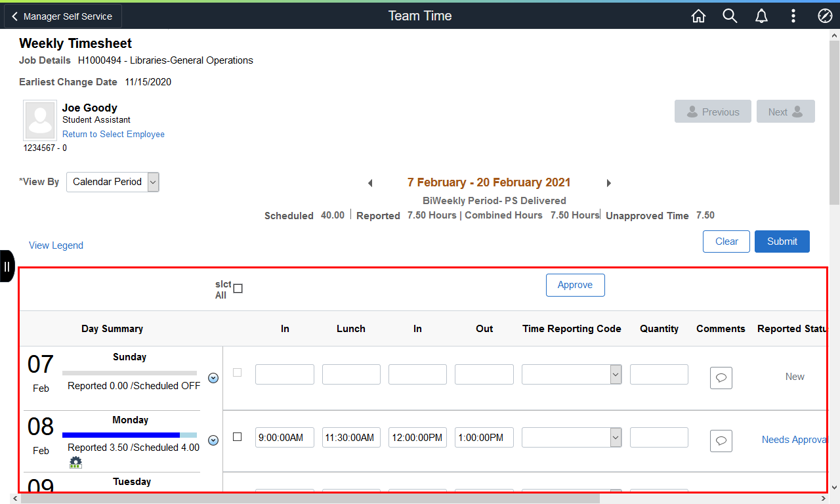Open the View Legend link
840x504 pixels.
pos(56,245)
